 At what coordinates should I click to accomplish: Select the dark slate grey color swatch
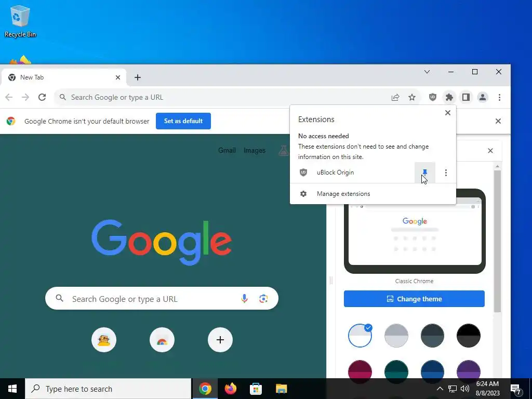[x=432, y=336]
